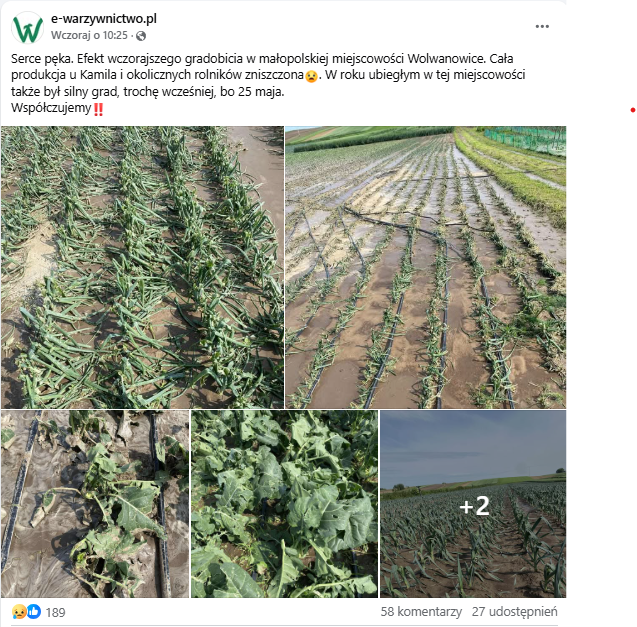Image resolution: width=637 pixels, height=627 pixels.
Task: Click the e-warzywnictwo.pl profile logo
Action: [28, 28]
